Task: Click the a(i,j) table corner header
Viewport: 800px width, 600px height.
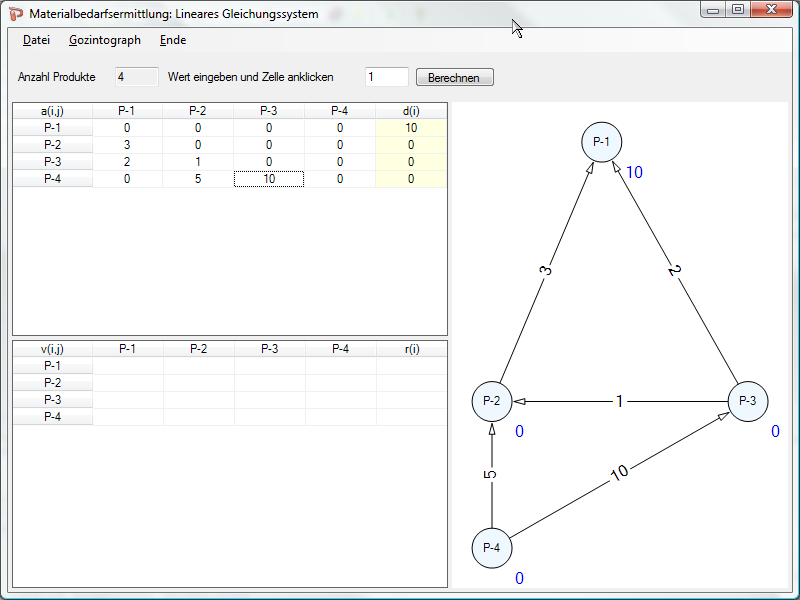Action: (x=52, y=111)
